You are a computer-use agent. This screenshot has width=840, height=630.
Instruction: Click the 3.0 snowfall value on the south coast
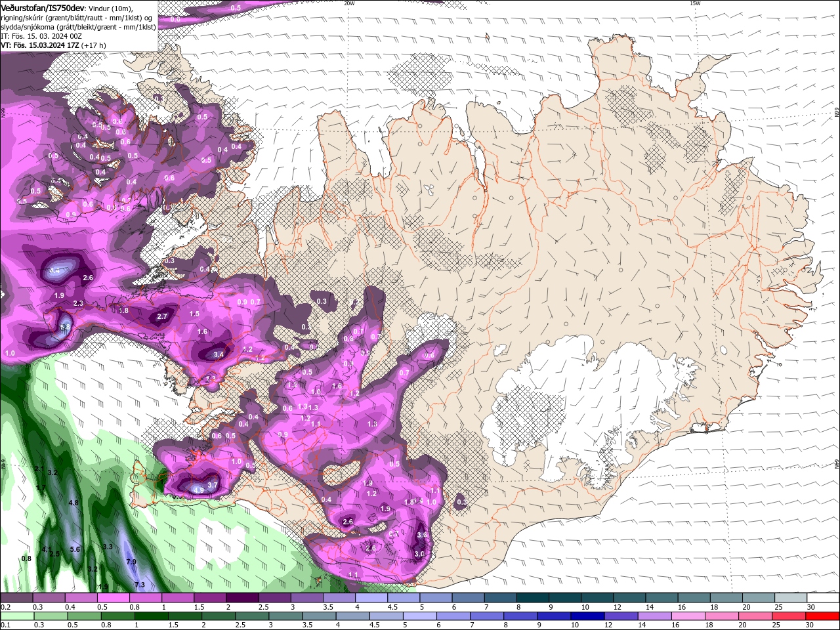point(419,554)
